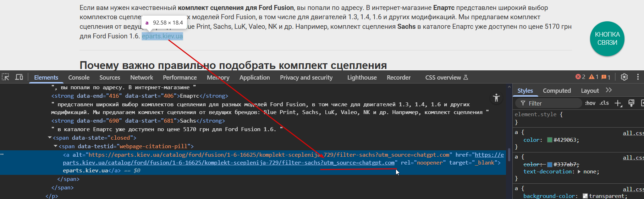Click the element.style rule block
Viewport: 644px width, 199px height.
[578, 118]
